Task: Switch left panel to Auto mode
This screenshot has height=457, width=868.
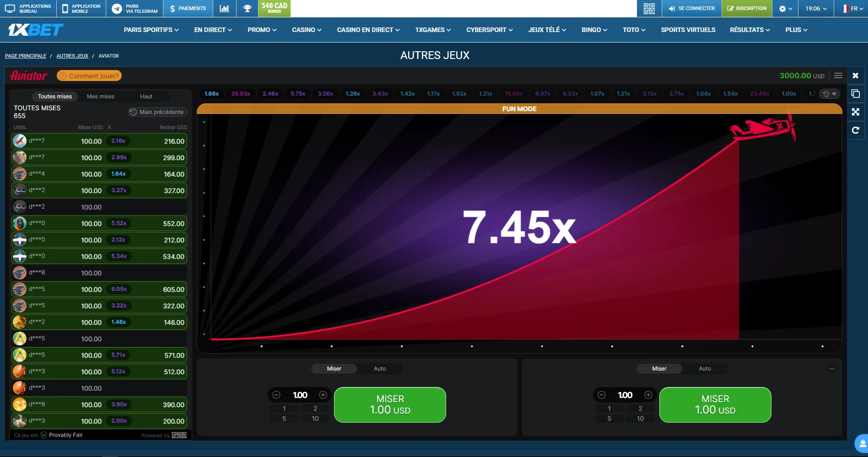Action: click(380, 369)
